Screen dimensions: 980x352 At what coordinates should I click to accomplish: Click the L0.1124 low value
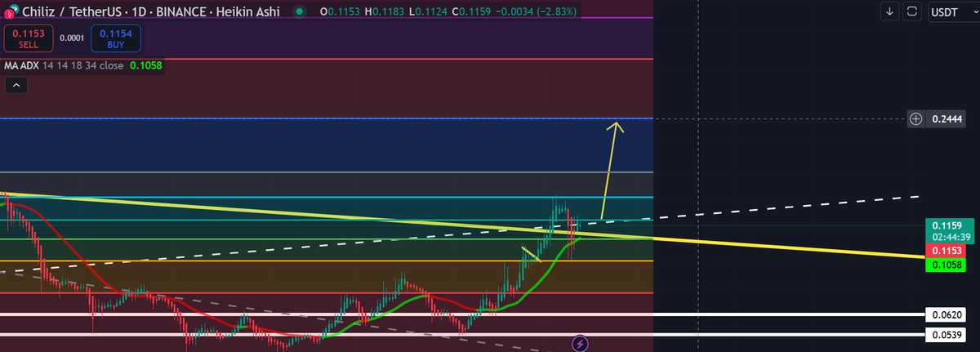[x=430, y=12]
